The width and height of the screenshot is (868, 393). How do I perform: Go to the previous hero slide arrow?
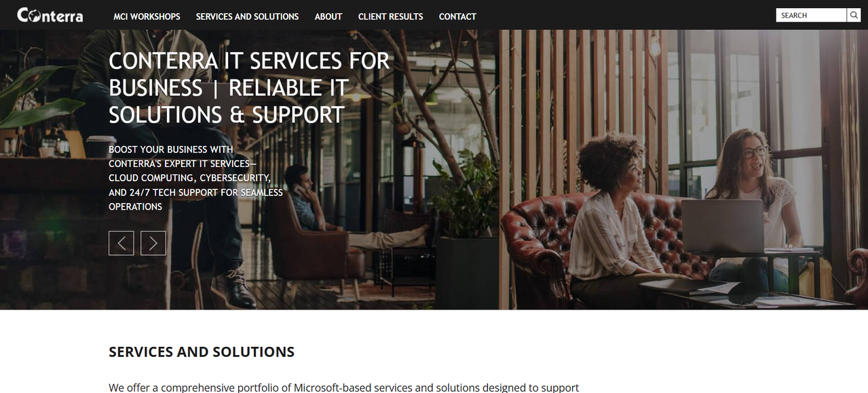[121, 243]
